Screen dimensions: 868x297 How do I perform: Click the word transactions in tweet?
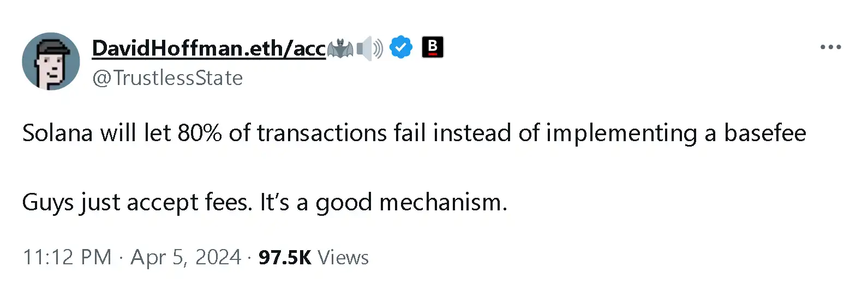[322, 133]
